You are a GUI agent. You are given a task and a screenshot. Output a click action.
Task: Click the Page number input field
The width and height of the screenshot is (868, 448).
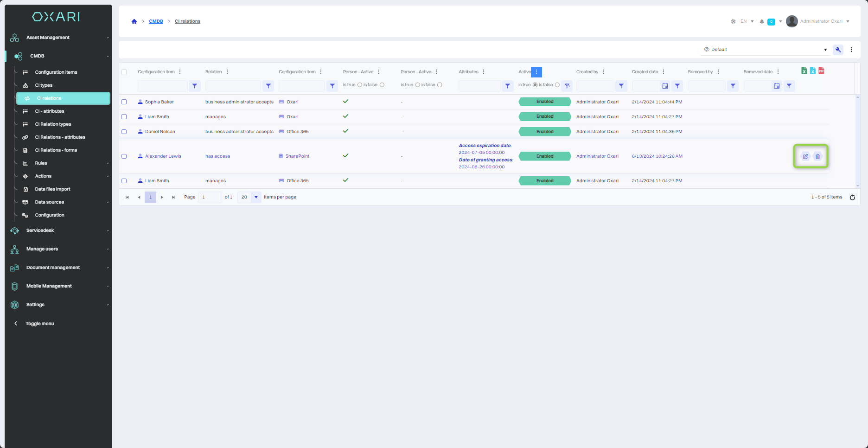pos(210,197)
